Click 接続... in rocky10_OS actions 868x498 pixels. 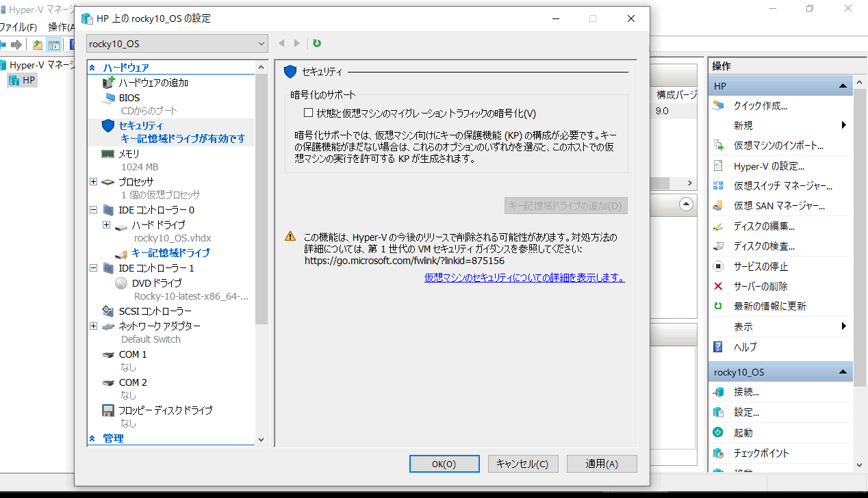click(746, 392)
